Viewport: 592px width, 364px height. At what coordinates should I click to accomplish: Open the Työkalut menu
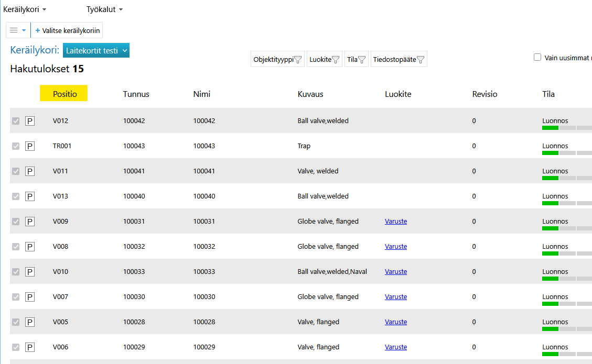pyautogui.click(x=104, y=9)
